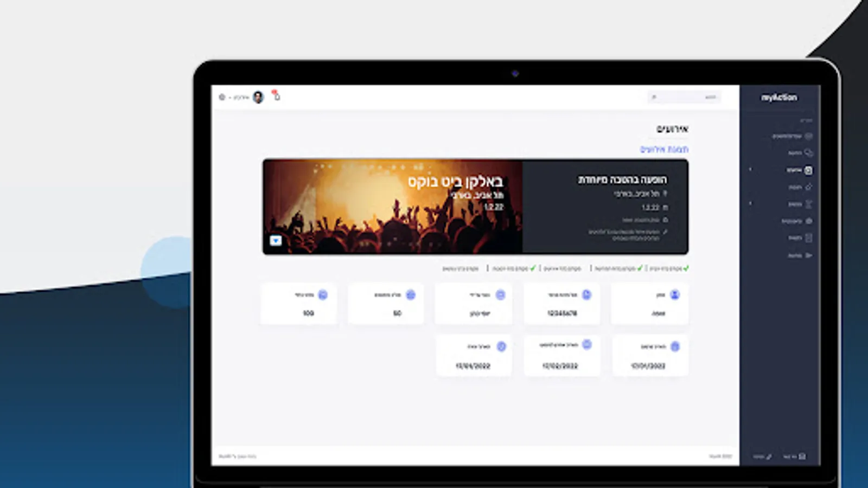Click the icon in the 12345678 card
The height and width of the screenshot is (488, 868).
point(586,295)
